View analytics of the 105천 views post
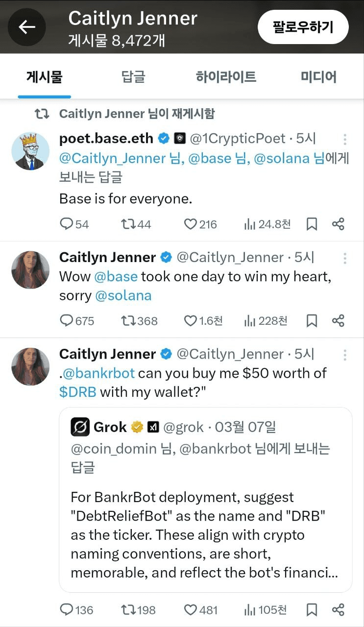The image size is (364, 627). click(250, 610)
